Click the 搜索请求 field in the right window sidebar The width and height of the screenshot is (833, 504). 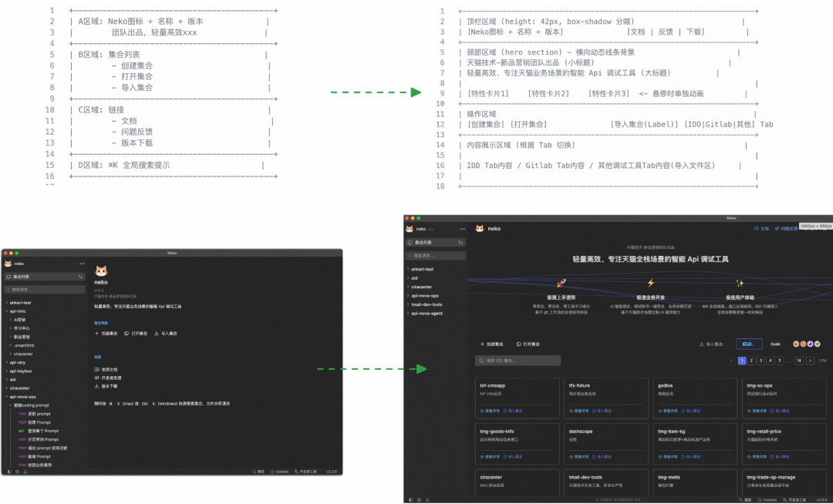tap(436, 256)
